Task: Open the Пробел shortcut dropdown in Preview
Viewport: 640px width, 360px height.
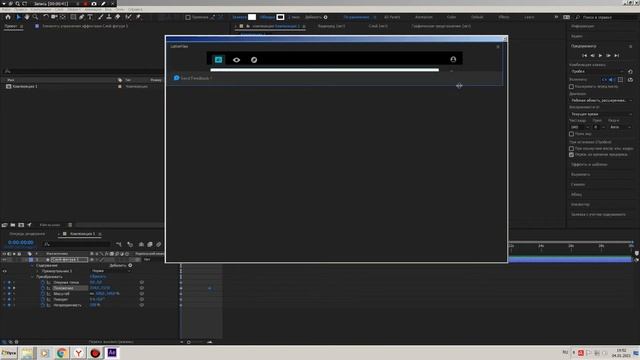Action: [598, 71]
